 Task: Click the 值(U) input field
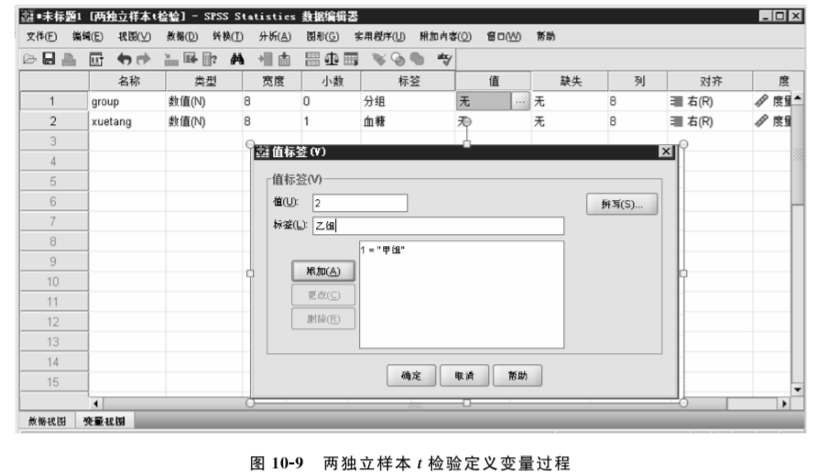360,202
